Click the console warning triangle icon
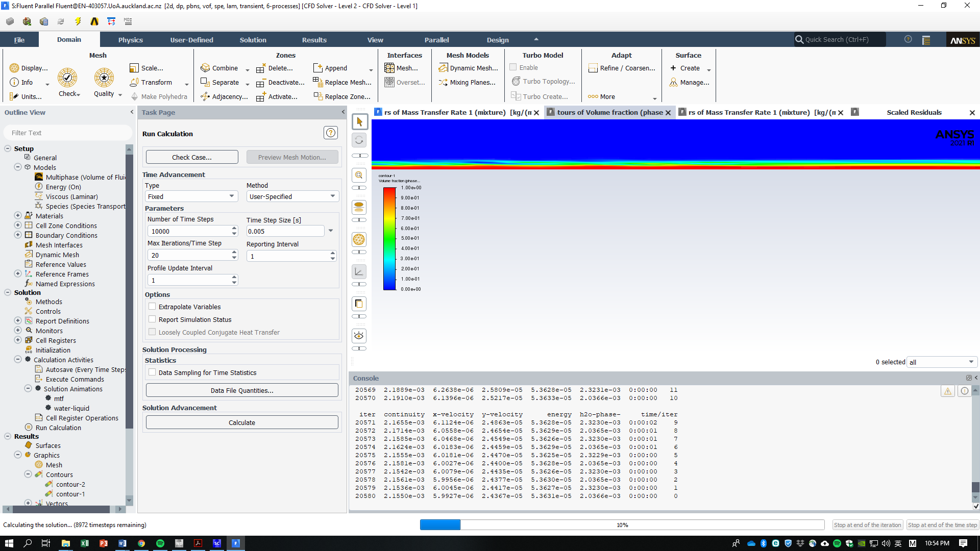Viewport: 980px width, 551px height. (x=948, y=391)
